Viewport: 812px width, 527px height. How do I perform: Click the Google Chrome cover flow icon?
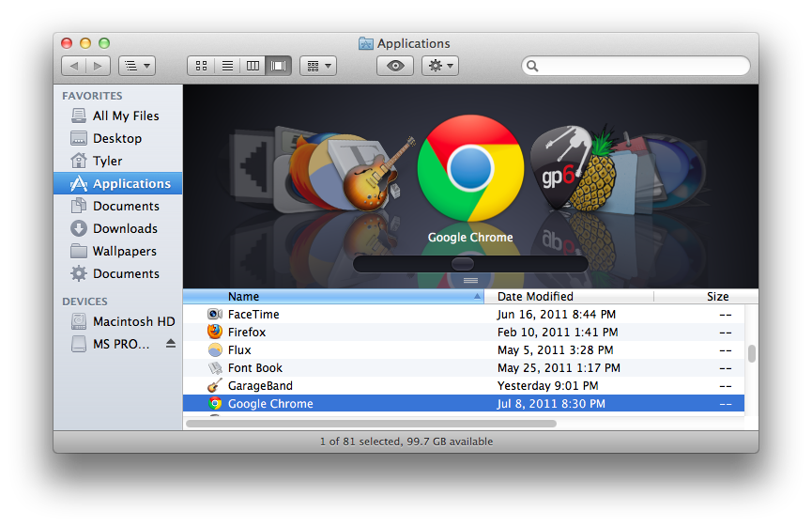coord(470,168)
